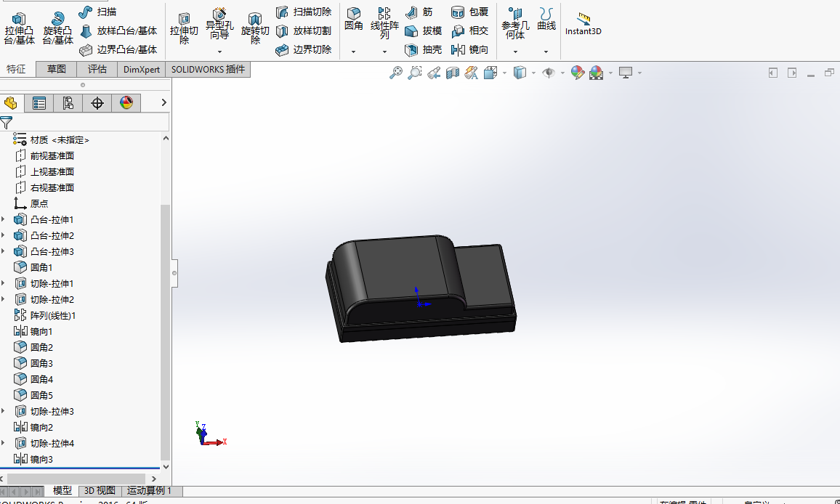Select the 包覆 wrap tool

pos(470,12)
